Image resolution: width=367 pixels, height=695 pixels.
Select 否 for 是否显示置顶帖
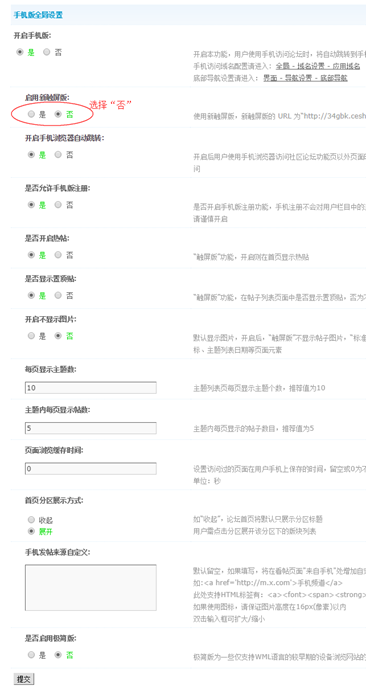click(58, 295)
